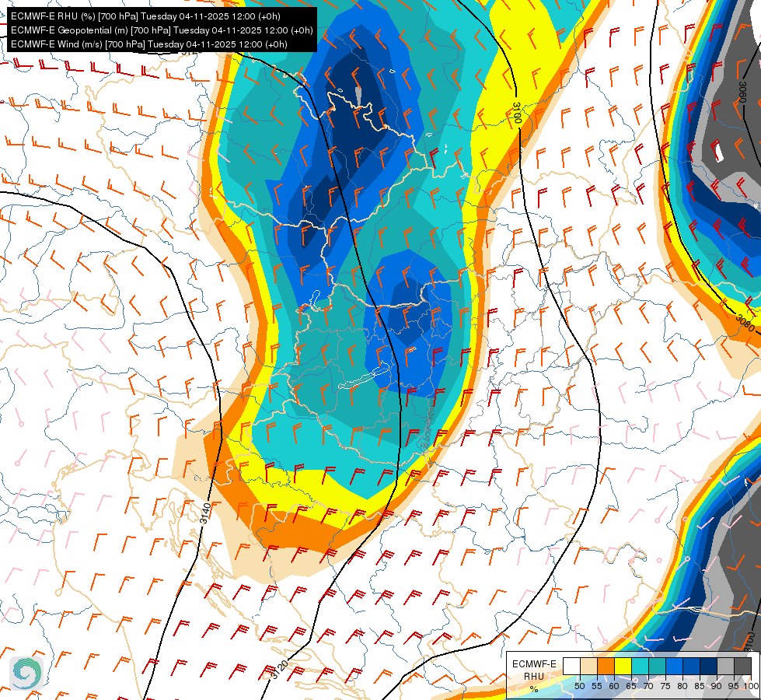The height and width of the screenshot is (700, 761).
Task: Pick the dark gray 95-100 legend swatch
Action: point(742,666)
